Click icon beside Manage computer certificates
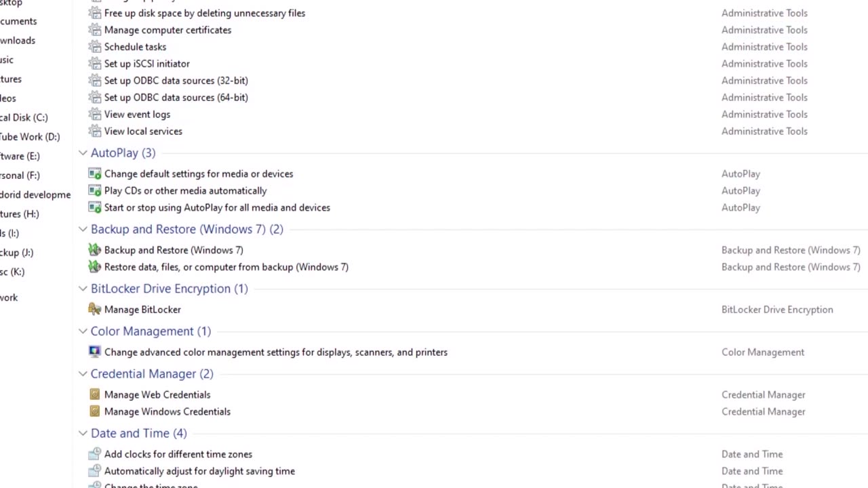The width and height of the screenshot is (868, 488). coord(95,30)
